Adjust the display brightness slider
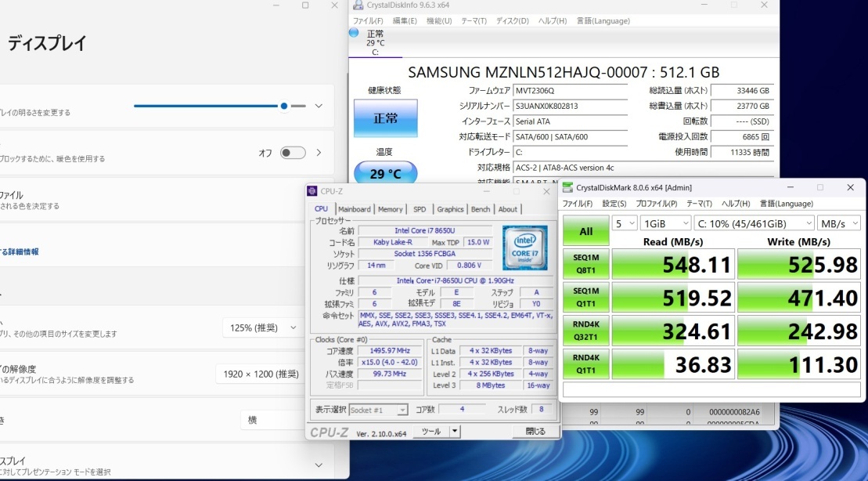868x481 pixels. (220, 106)
